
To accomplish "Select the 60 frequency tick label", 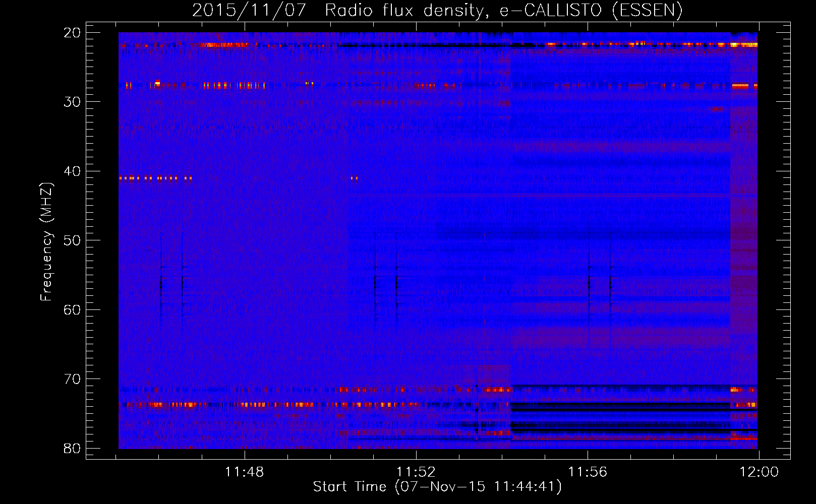I will coord(73,309).
